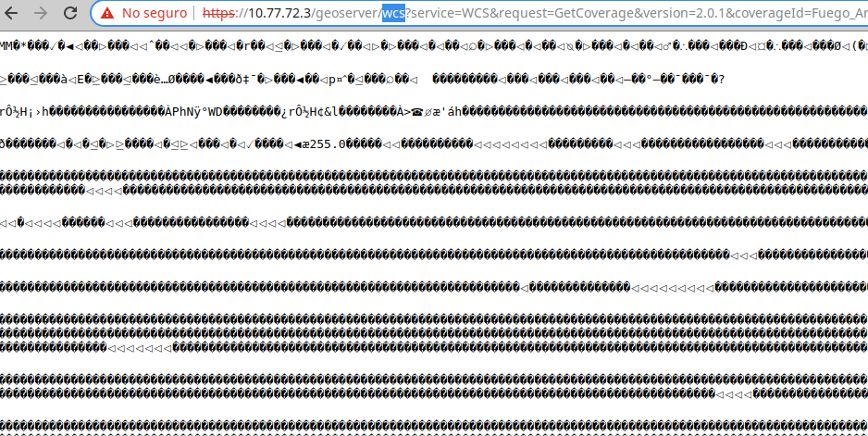The image size is (868, 436).
Task: Click the page reload icon
Action: click(71, 13)
